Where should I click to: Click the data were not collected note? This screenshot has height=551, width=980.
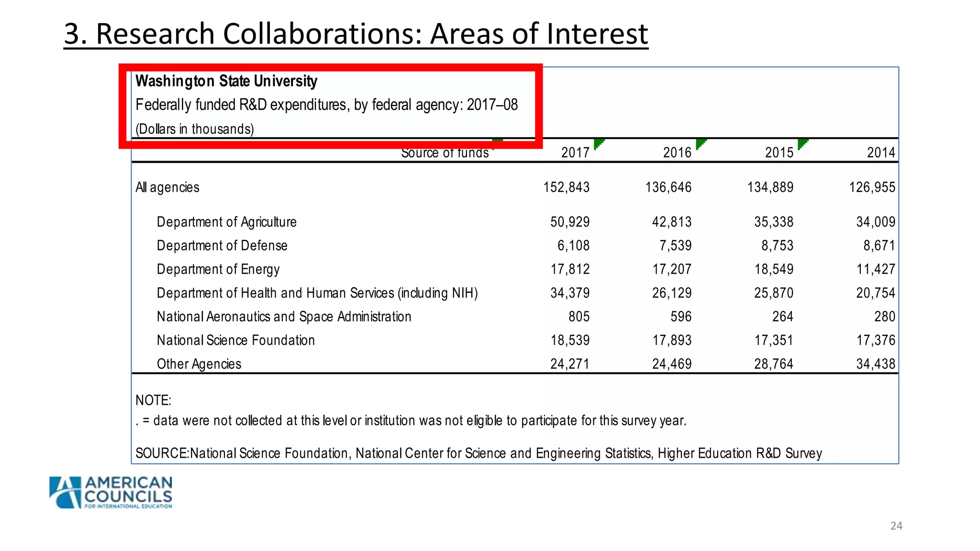[412, 421]
